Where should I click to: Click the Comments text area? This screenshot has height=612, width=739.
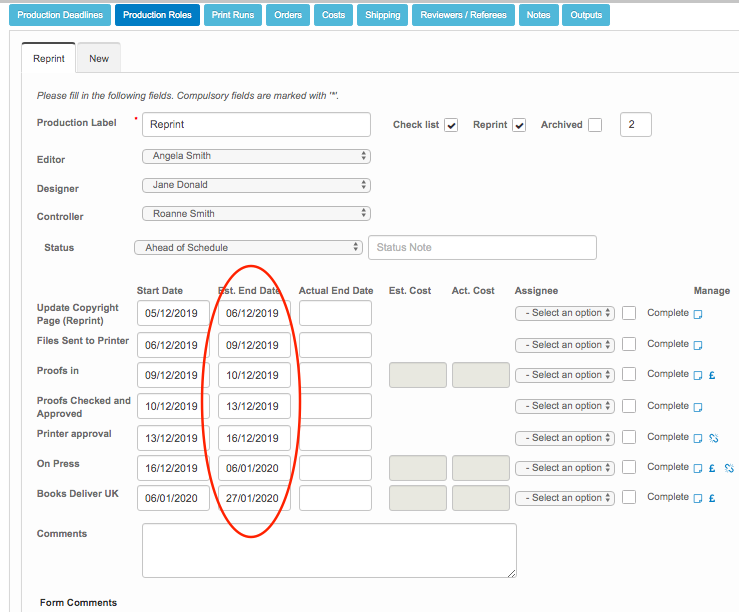(329, 550)
